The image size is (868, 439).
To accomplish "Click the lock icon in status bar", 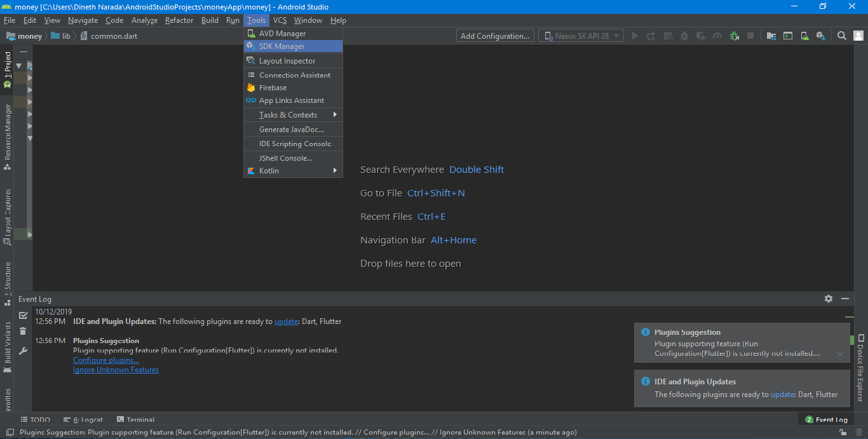I will pos(843,432).
